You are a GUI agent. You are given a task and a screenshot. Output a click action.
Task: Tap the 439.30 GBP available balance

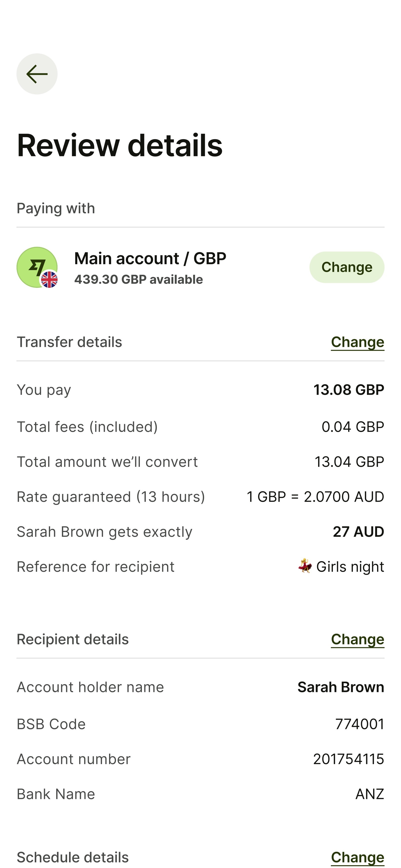[138, 280]
